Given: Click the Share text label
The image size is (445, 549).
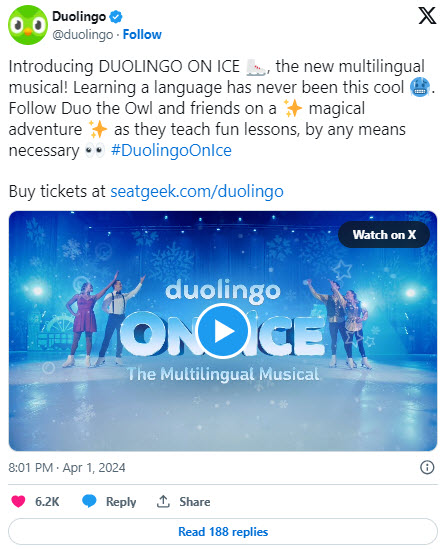Looking at the screenshot, I should coord(195,502).
